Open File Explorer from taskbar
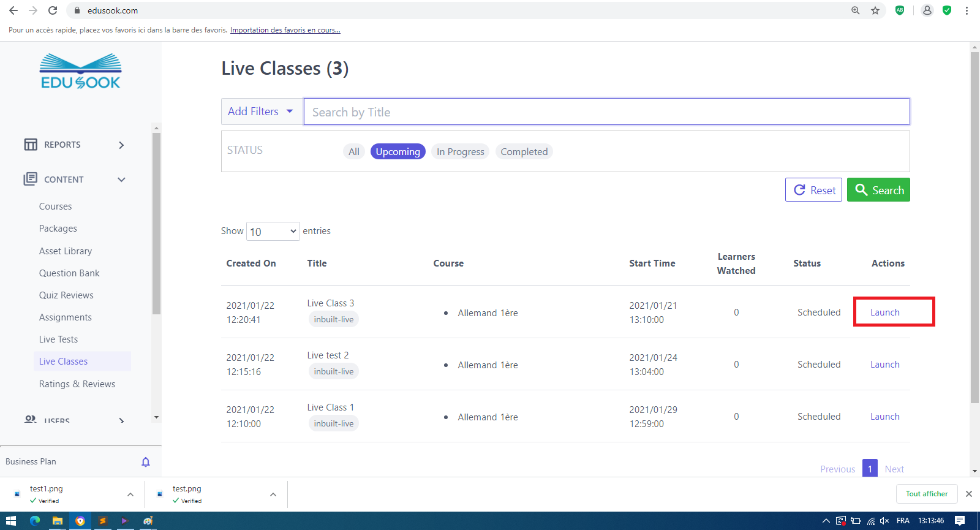Screen dimensions: 980x530 click(x=57, y=521)
